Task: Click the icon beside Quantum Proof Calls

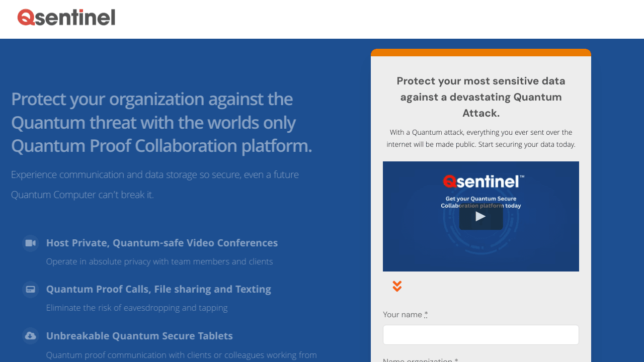Action: pyautogui.click(x=31, y=290)
